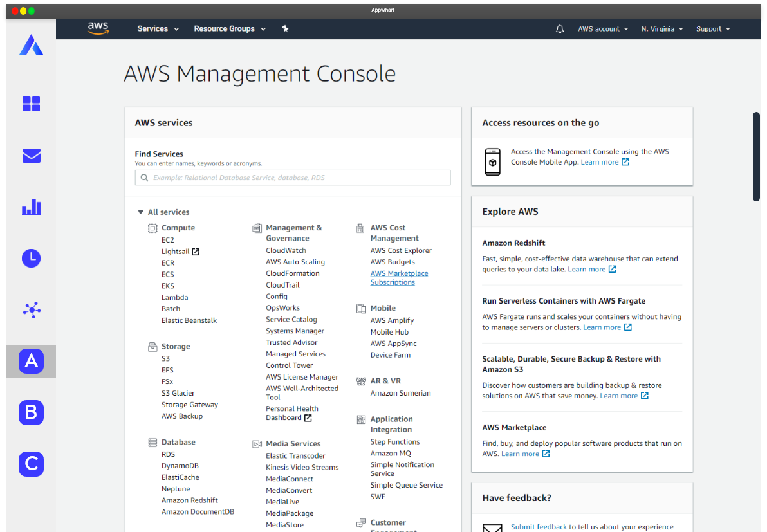The width and height of the screenshot is (767, 532).
Task: Open the N. Virginia region dropdown
Action: tap(661, 29)
